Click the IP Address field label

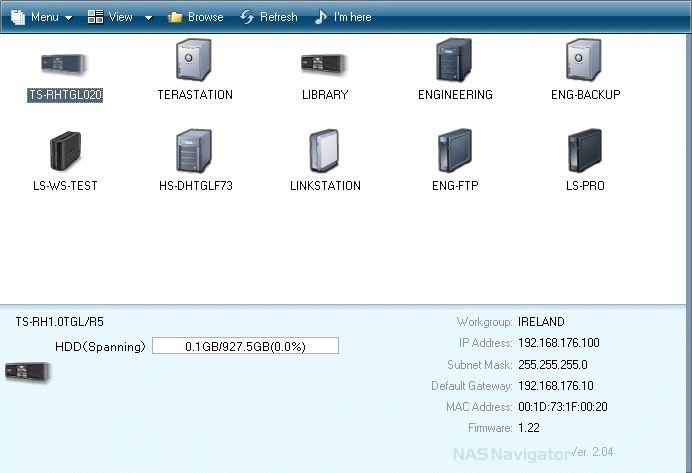485,343
